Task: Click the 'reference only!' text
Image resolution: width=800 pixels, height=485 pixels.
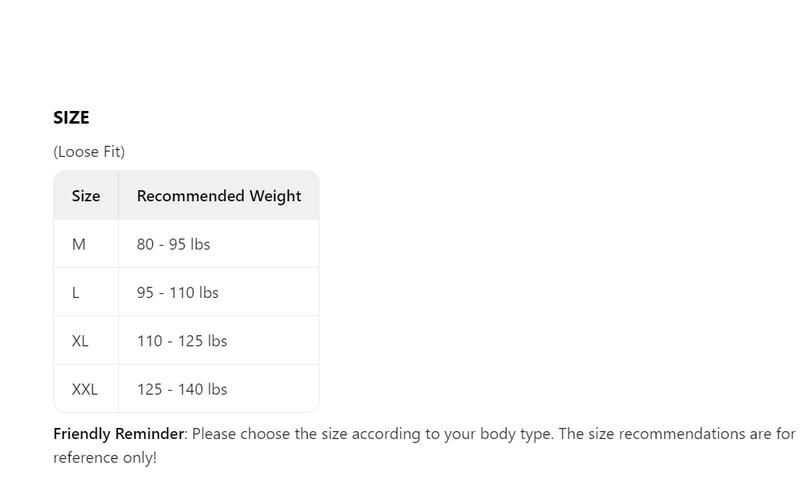Action: pyautogui.click(x=105, y=457)
